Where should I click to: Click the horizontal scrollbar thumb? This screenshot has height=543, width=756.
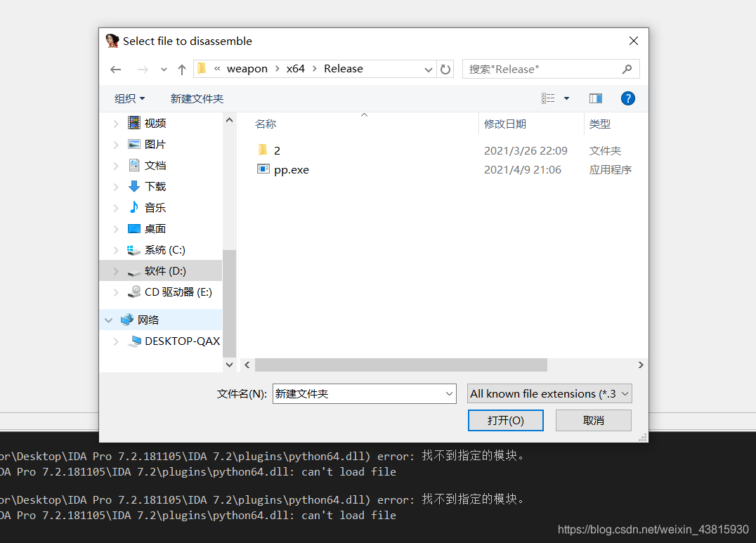pos(401,365)
